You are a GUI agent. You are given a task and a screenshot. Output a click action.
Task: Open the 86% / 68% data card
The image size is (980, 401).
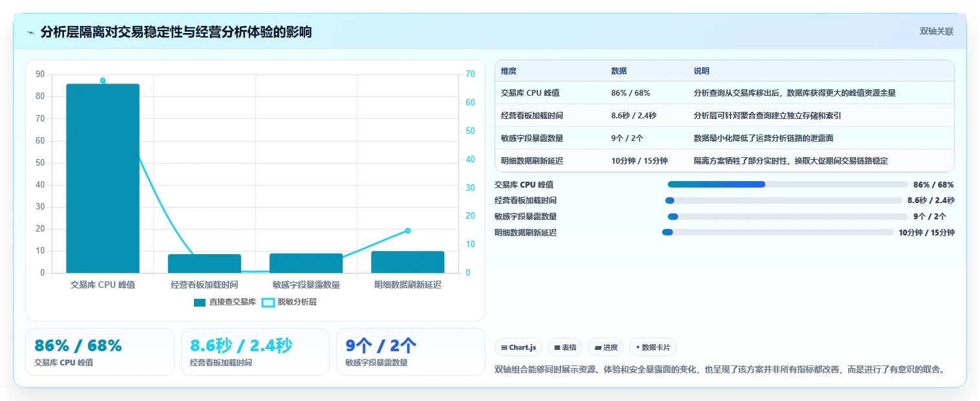(x=100, y=352)
